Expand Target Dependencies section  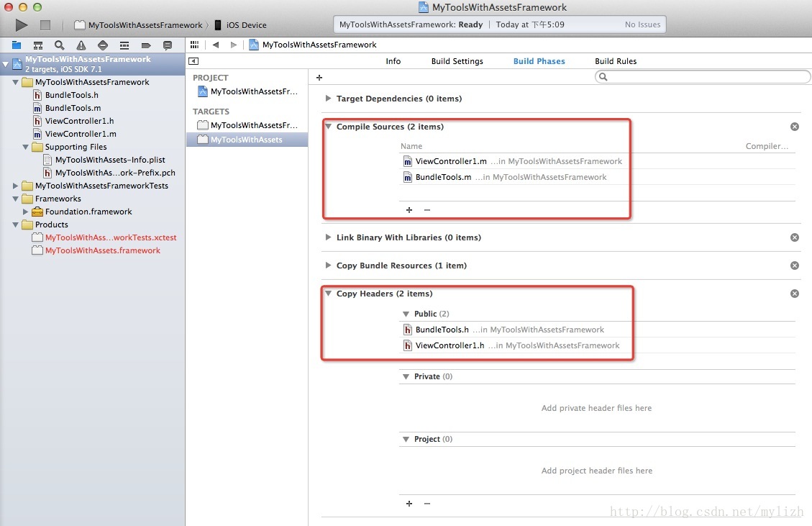[x=328, y=98]
